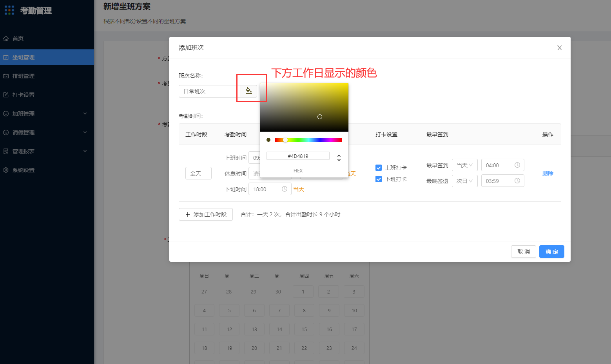Image resolution: width=611 pixels, height=364 pixels.
Task: Click the 排班管理 calendar icon
Action: pyautogui.click(x=6, y=76)
